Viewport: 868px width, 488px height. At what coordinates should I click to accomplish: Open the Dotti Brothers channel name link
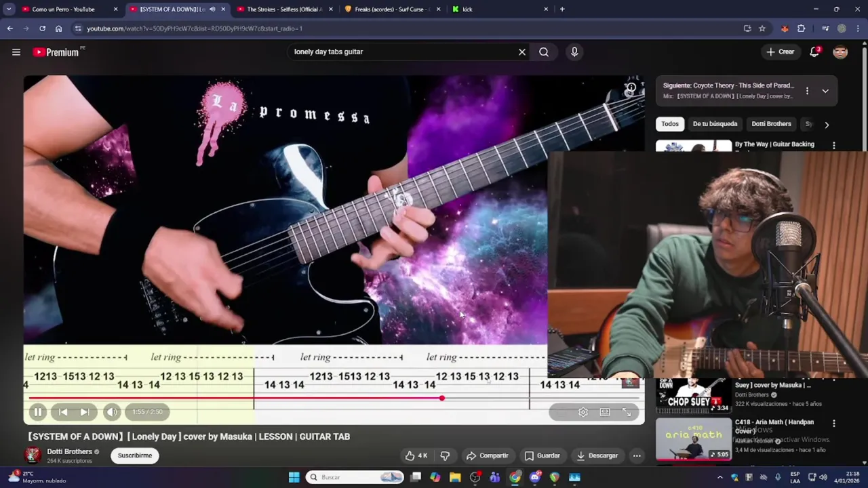click(69, 451)
